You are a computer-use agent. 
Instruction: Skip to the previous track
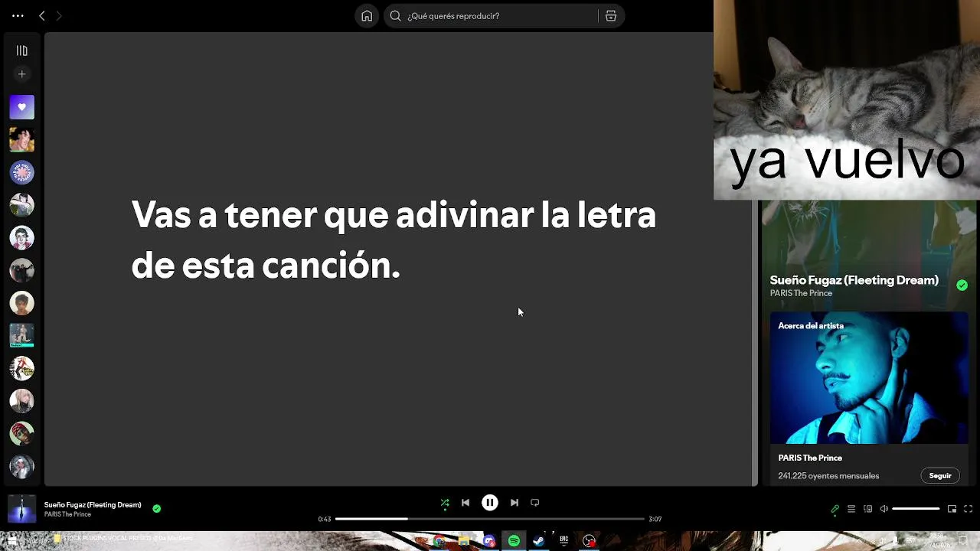pyautogui.click(x=465, y=503)
